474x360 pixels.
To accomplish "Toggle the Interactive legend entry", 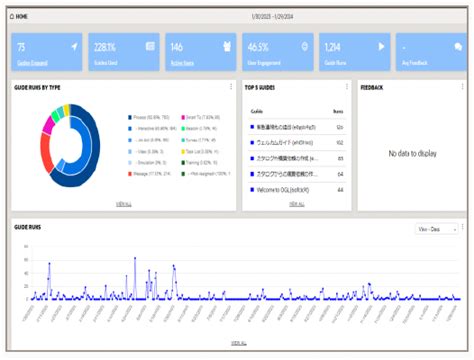I will 152,129.
